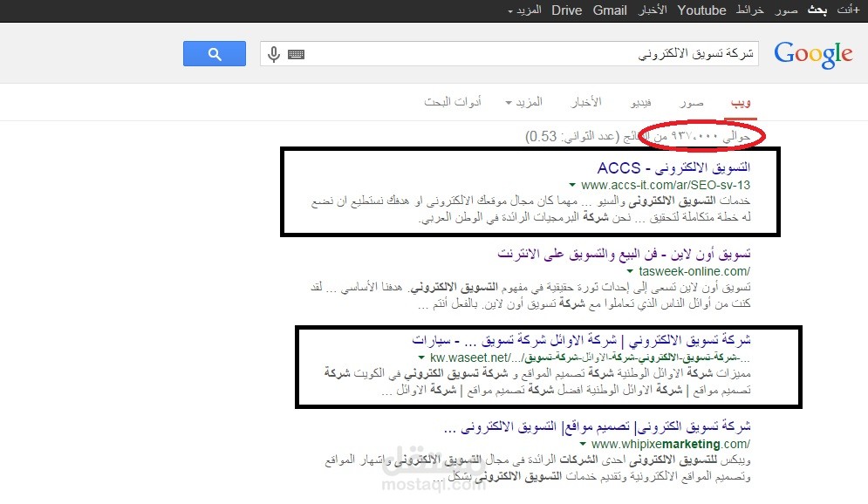
Task: Go to الأخبار in the top black bar
Action: [653, 10]
